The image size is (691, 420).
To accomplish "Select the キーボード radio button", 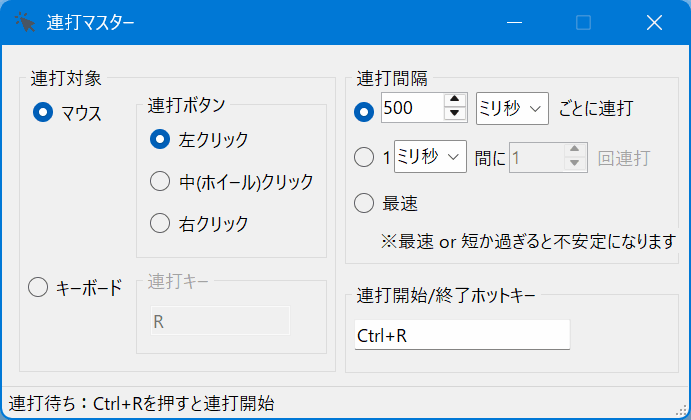I will [38, 287].
